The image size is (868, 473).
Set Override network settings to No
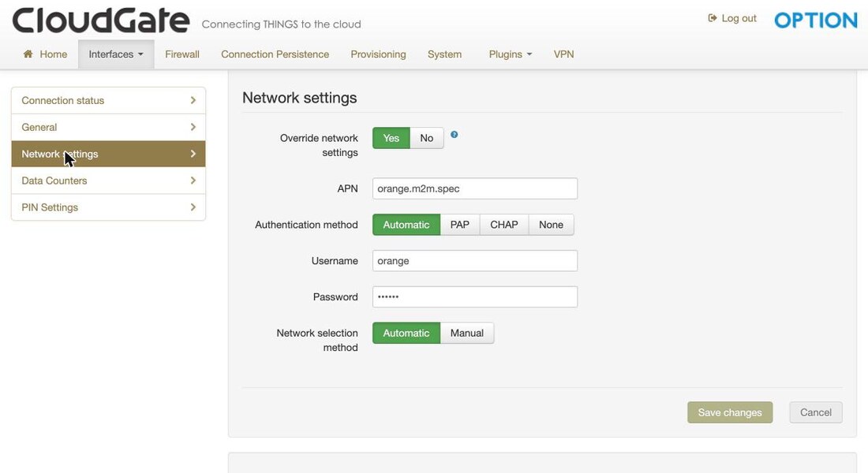coord(426,138)
